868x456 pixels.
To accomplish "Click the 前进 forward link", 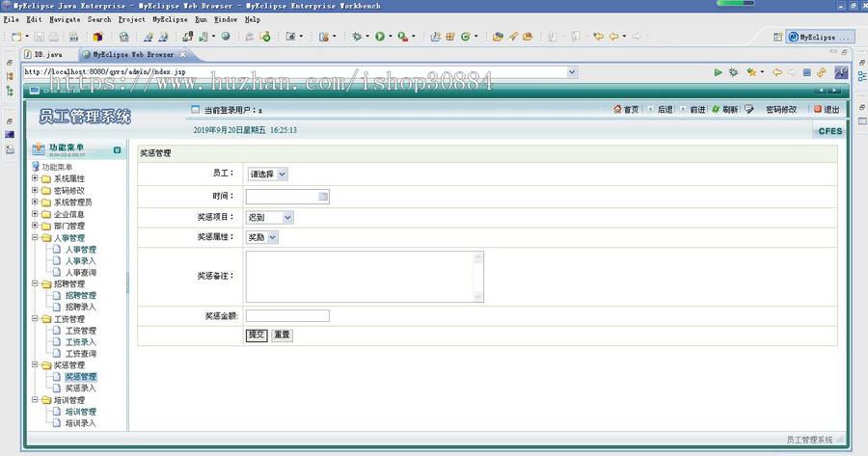I will [x=697, y=110].
